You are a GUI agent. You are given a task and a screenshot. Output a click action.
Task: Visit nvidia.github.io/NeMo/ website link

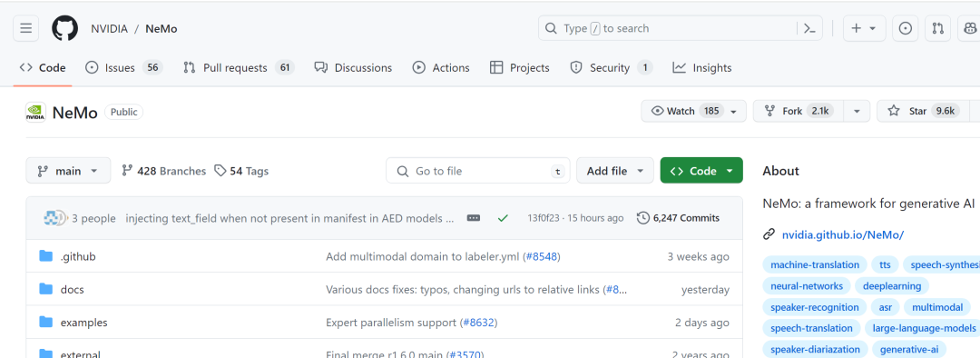[842, 234]
